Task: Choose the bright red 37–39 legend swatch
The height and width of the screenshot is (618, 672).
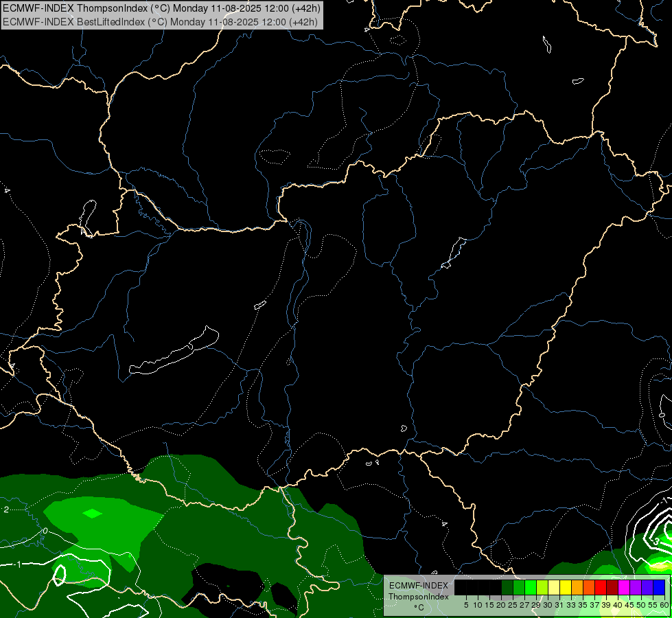Action: 601,587
